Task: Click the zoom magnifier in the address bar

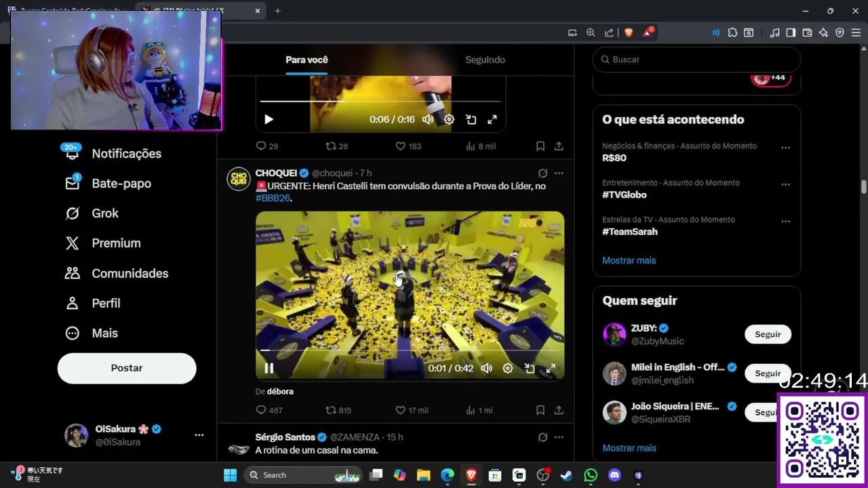Action: [591, 33]
